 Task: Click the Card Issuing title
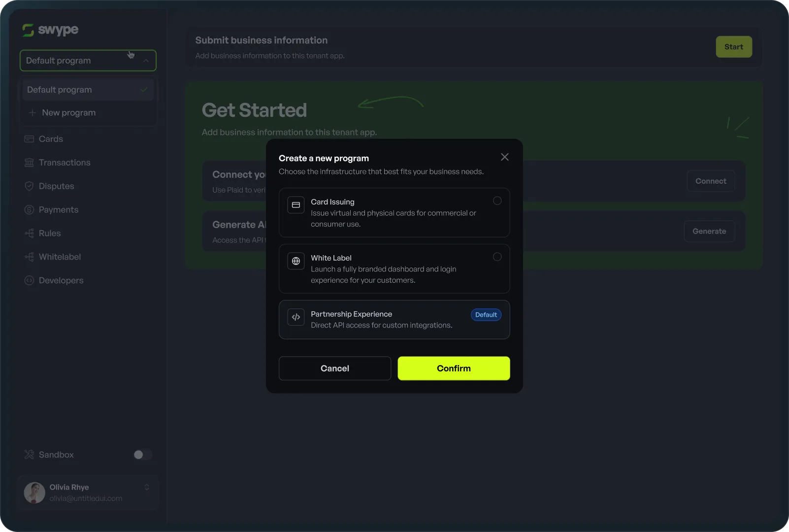click(x=332, y=202)
